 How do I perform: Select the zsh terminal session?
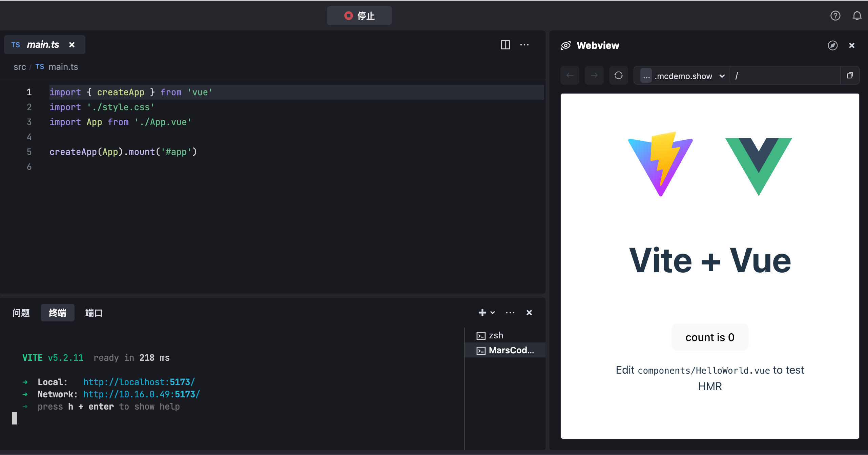pyautogui.click(x=496, y=335)
